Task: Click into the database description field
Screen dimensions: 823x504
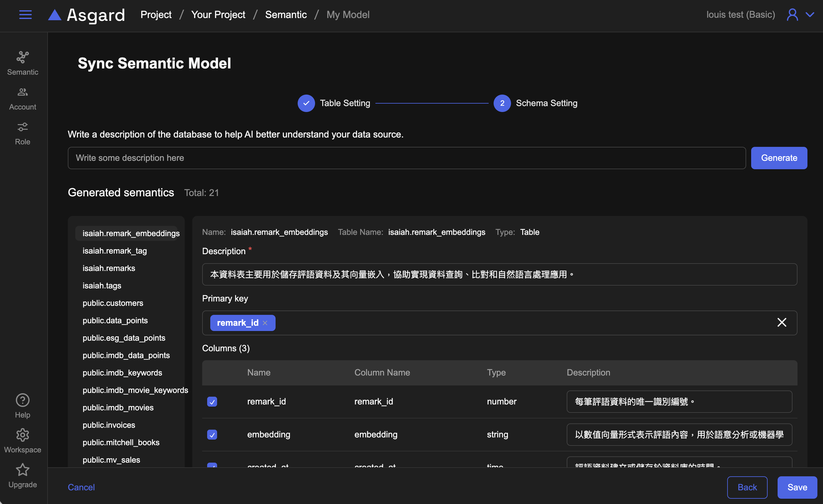Action: pos(406,158)
